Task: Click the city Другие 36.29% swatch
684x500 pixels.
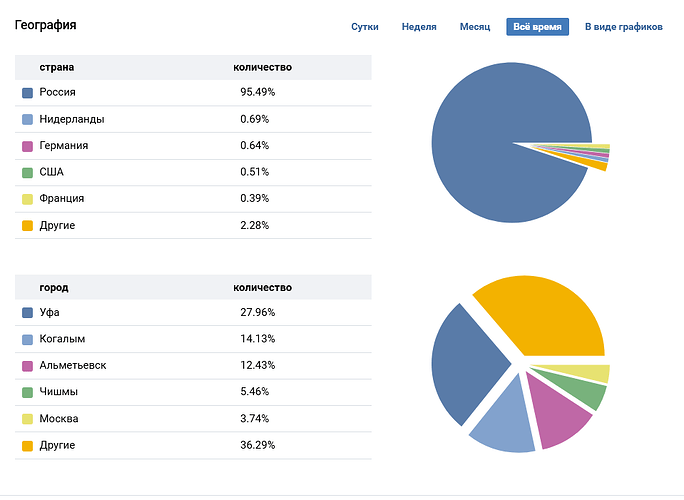Action: click(x=27, y=446)
